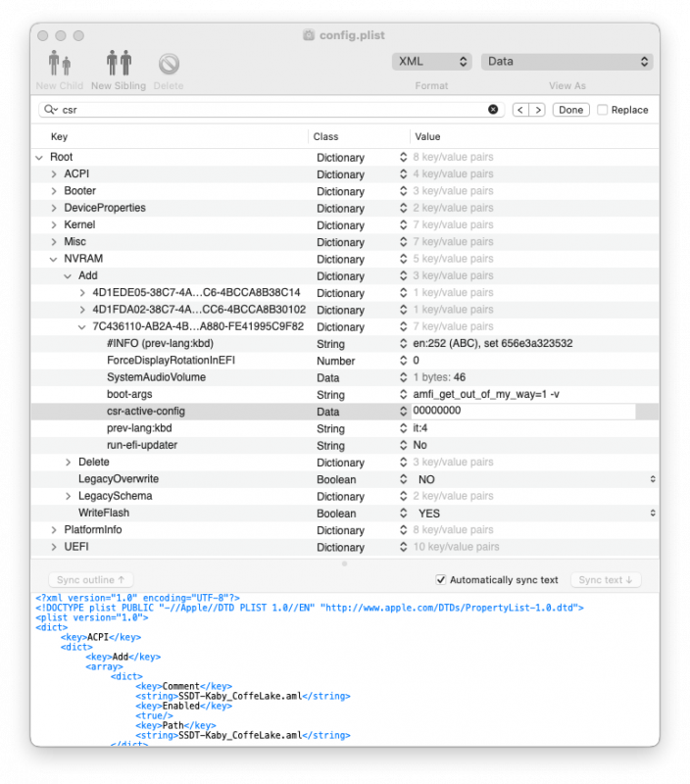Image resolution: width=690 pixels, height=784 pixels.
Task: Enable the Replace checkbox
Action: pyautogui.click(x=603, y=110)
